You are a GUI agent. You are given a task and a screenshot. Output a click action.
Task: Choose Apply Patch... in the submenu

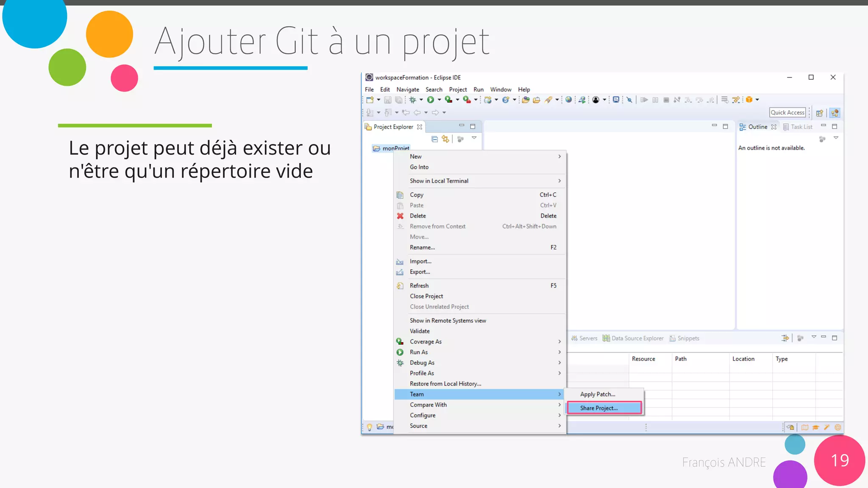click(597, 394)
